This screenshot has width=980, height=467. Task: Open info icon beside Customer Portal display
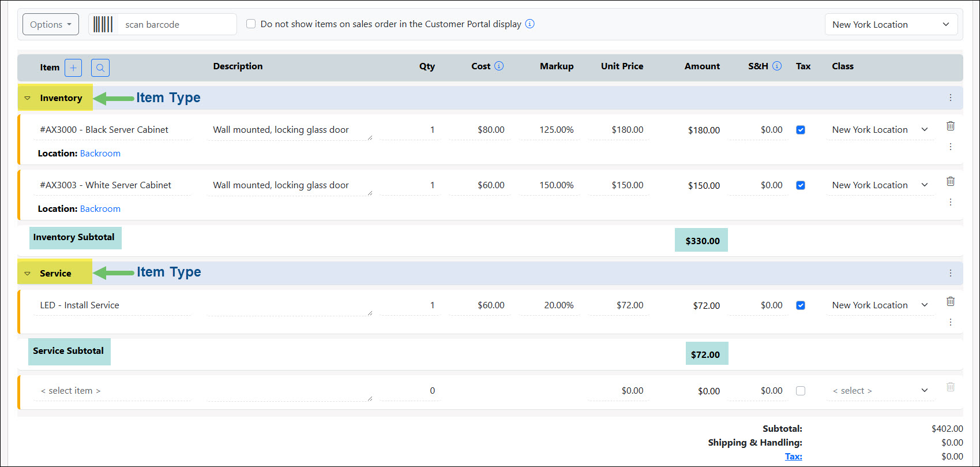pyautogui.click(x=530, y=24)
